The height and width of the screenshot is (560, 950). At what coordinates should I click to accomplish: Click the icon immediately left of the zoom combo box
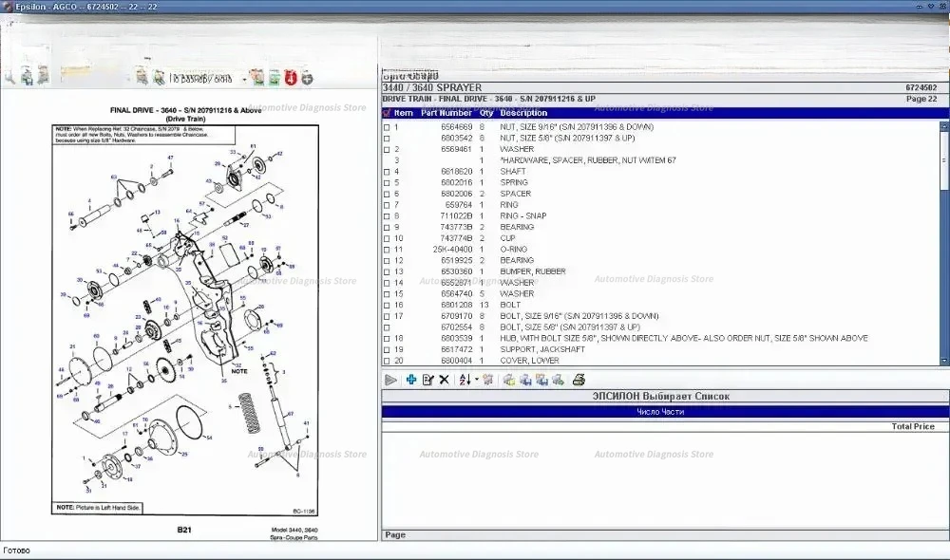158,78
